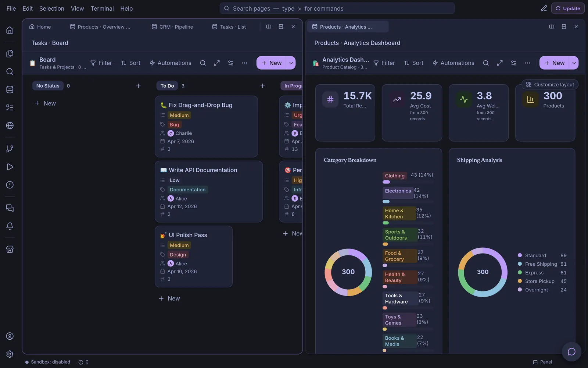Add new card under No Status column
The width and height of the screenshot is (588, 368).
(x=45, y=103)
